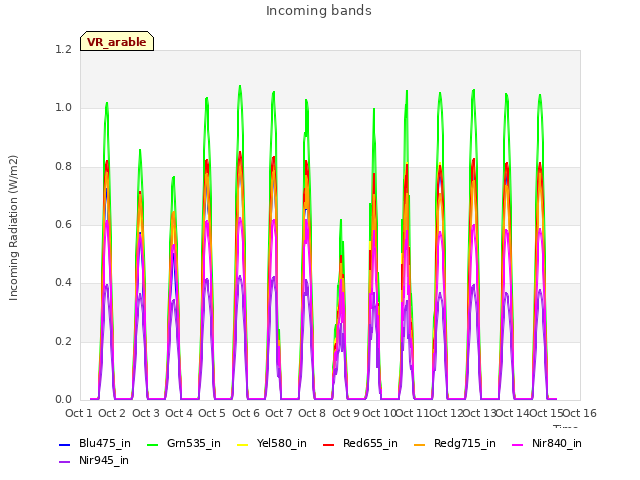This screenshot has width=640, height=480.
Task: Select the Redg715_in legend label
Action: pyautogui.click(x=465, y=443)
